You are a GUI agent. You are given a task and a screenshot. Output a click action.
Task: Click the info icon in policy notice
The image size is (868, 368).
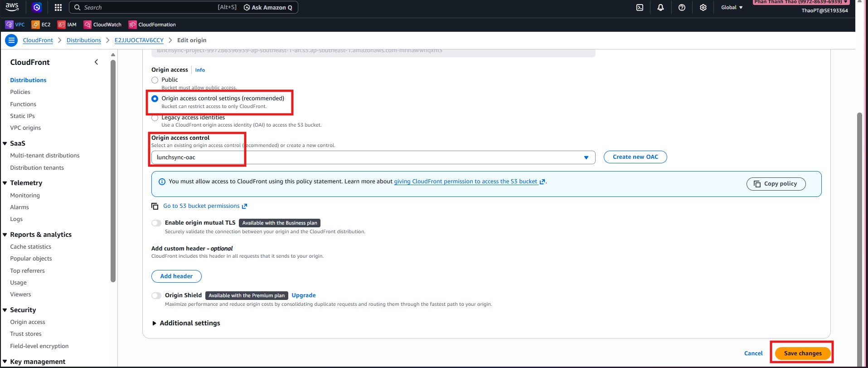pos(162,182)
